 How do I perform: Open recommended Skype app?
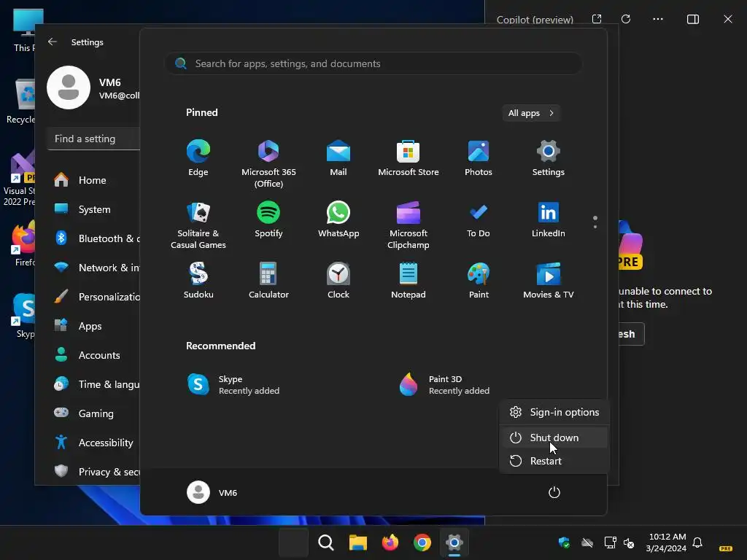(x=233, y=385)
